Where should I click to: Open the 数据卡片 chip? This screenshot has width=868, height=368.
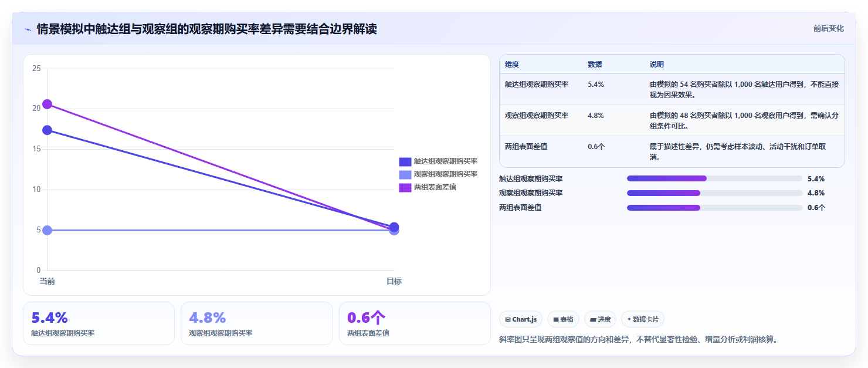pyautogui.click(x=643, y=319)
